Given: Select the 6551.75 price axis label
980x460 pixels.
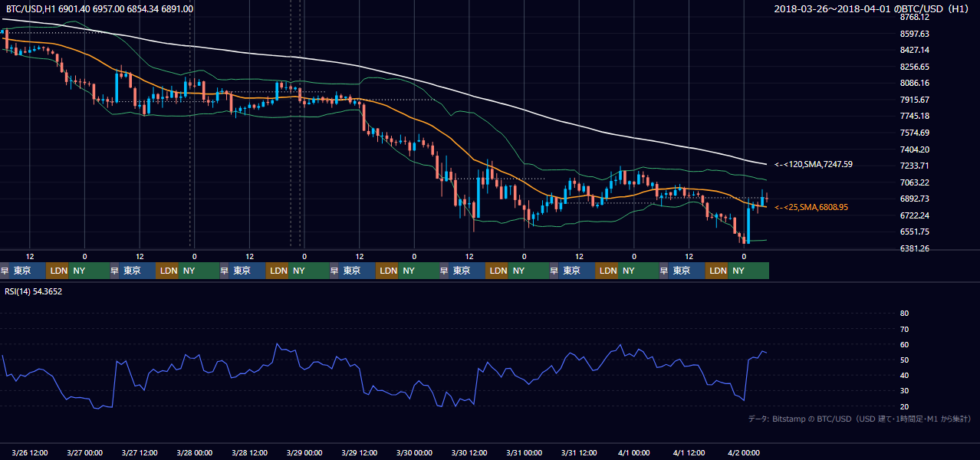Looking at the screenshot, I should click(915, 232).
